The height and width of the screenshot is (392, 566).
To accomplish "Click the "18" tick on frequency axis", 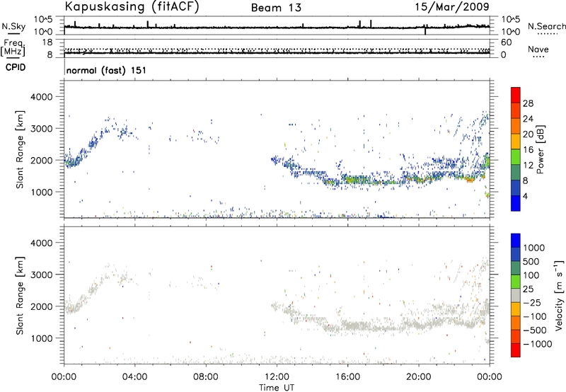I will (x=47, y=42).
